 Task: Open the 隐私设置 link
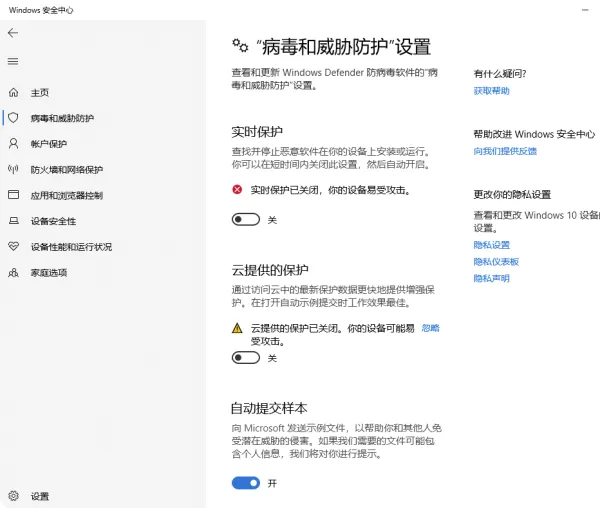[491, 245]
